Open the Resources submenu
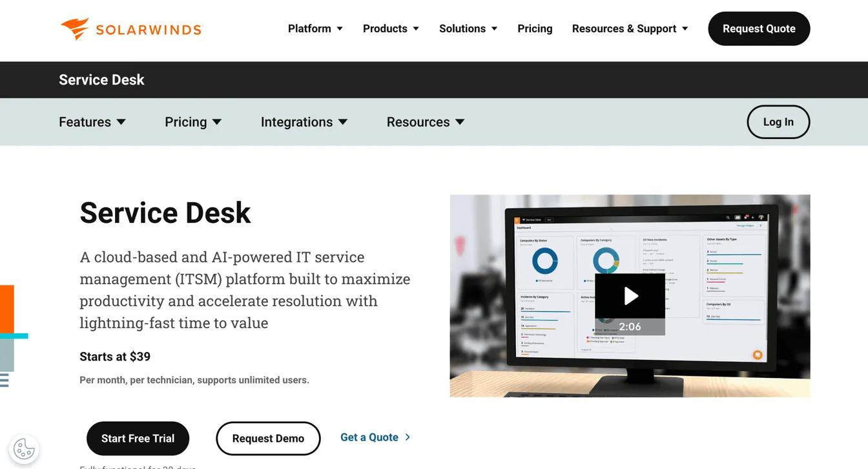This screenshot has height=469, width=868. 426,122
